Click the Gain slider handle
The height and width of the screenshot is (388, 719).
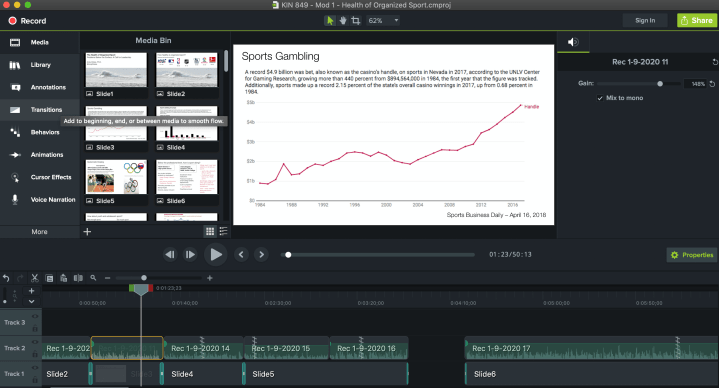(660, 83)
